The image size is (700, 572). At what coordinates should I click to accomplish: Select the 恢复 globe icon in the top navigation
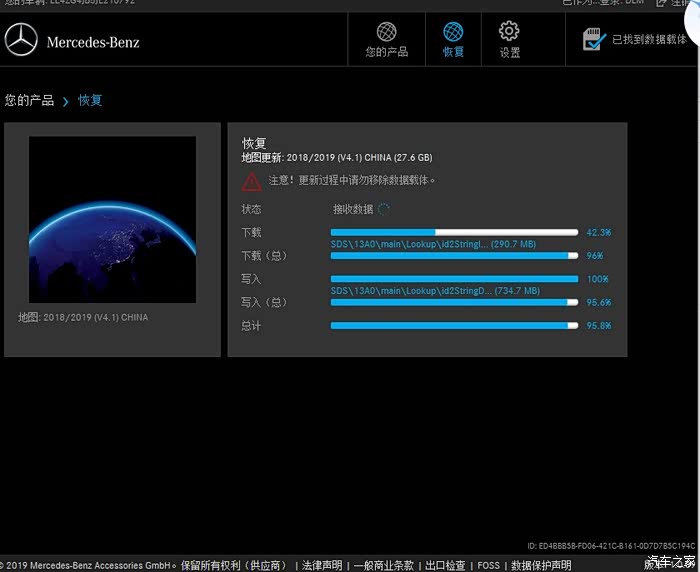(453, 32)
